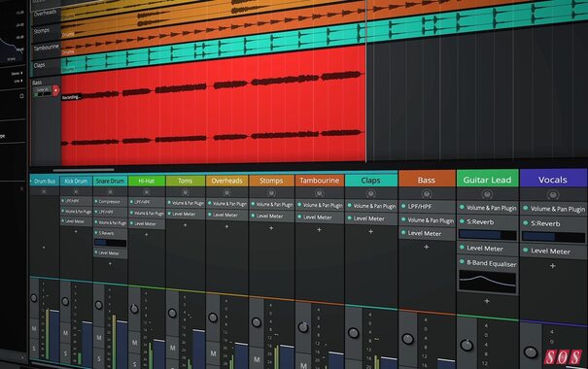Image resolution: width=588 pixels, height=369 pixels.
Task: Click the round icon under Stomps header
Action: tap(271, 193)
